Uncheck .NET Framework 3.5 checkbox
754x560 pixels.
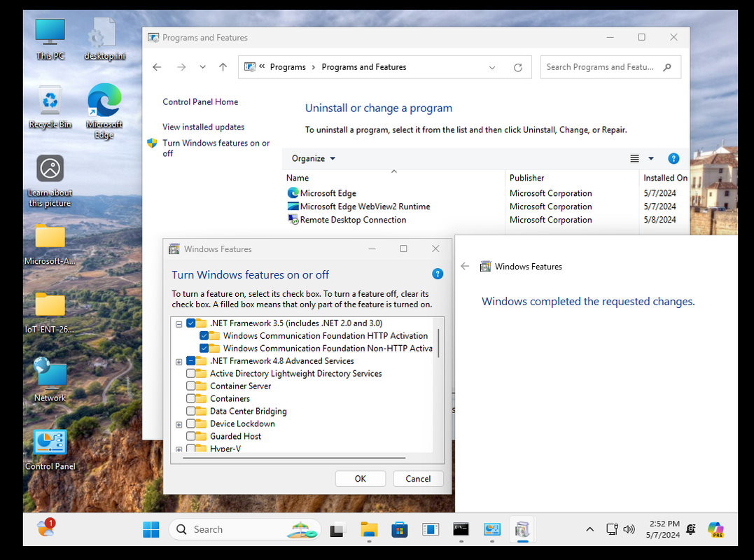click(x=191, y=323)
